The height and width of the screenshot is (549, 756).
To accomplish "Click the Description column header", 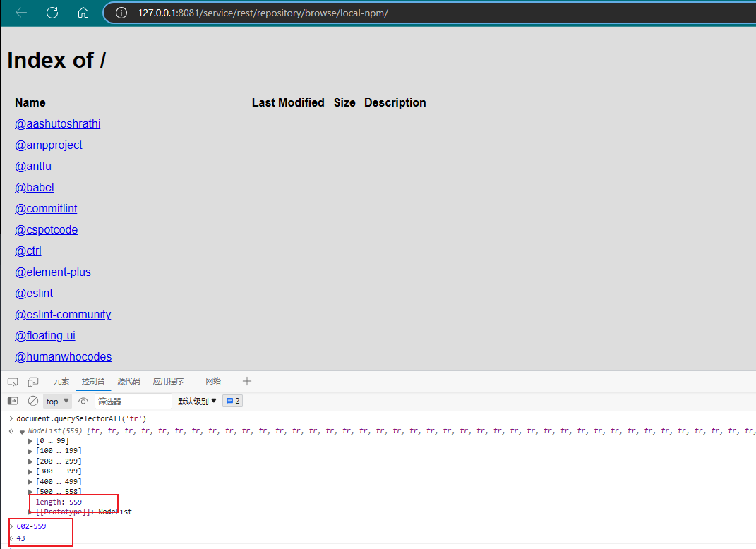I will tap(395, 102).
